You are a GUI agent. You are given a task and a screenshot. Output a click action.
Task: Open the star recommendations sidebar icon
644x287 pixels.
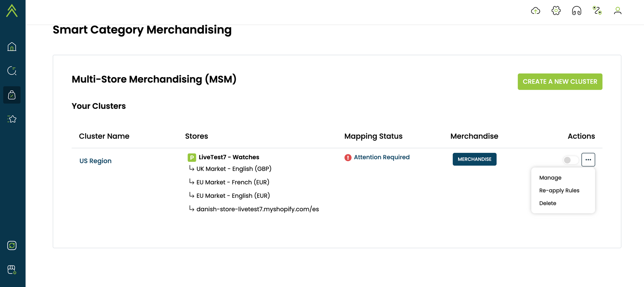coord(12,119)
